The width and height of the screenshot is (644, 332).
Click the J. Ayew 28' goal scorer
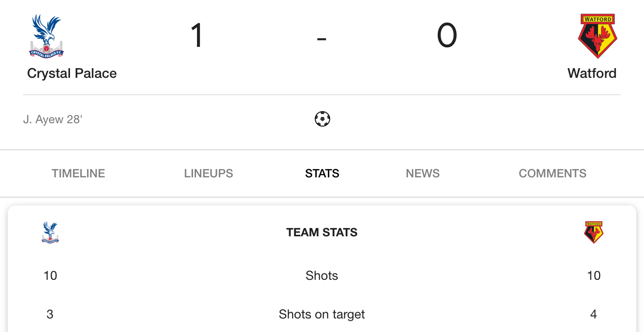53,119
